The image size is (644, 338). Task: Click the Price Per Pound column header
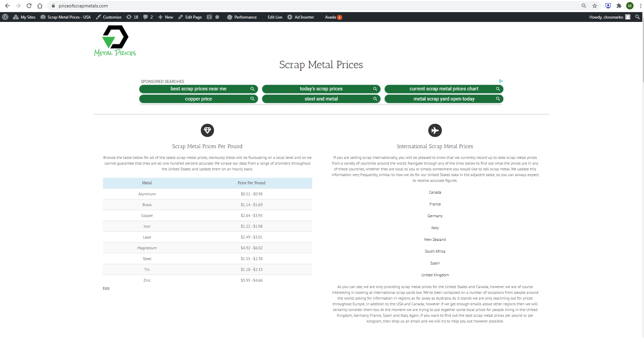[251, 183]
